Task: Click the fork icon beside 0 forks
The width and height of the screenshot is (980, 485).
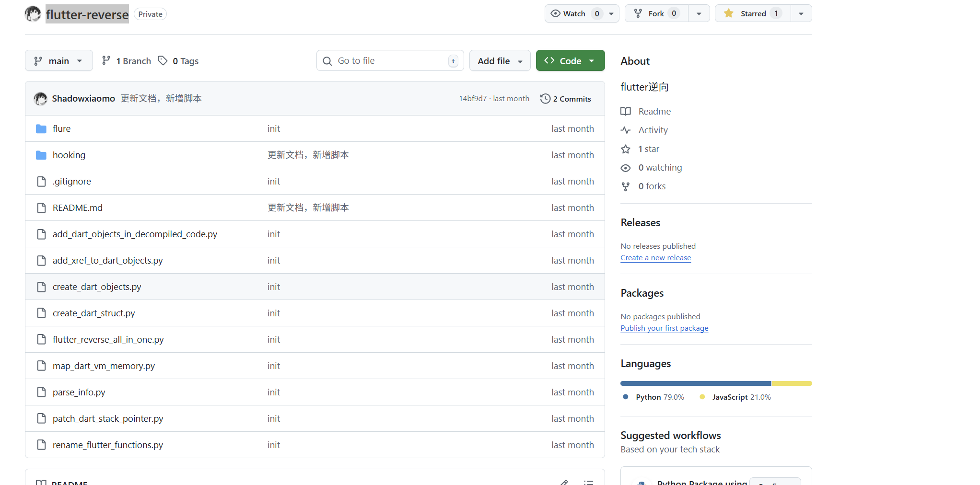Action: [626, 186]
